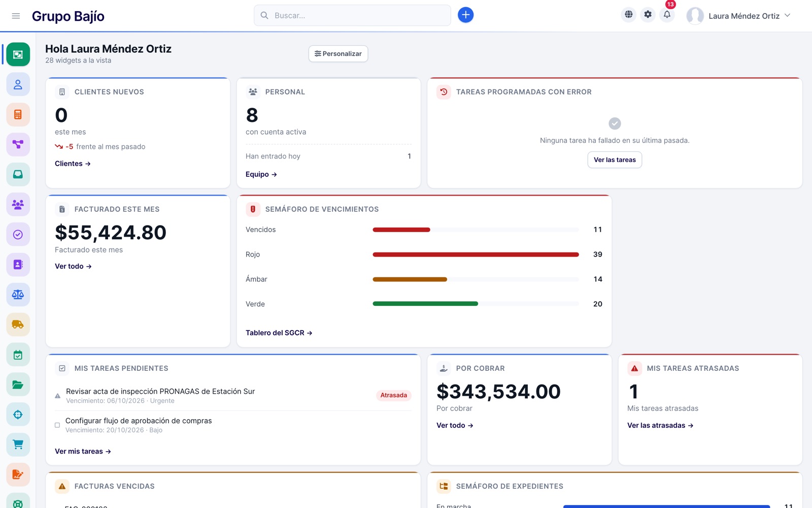Open the check-circle tasks sidebar icon
Screen dimensions: 812x508
(x=18, y=234)
